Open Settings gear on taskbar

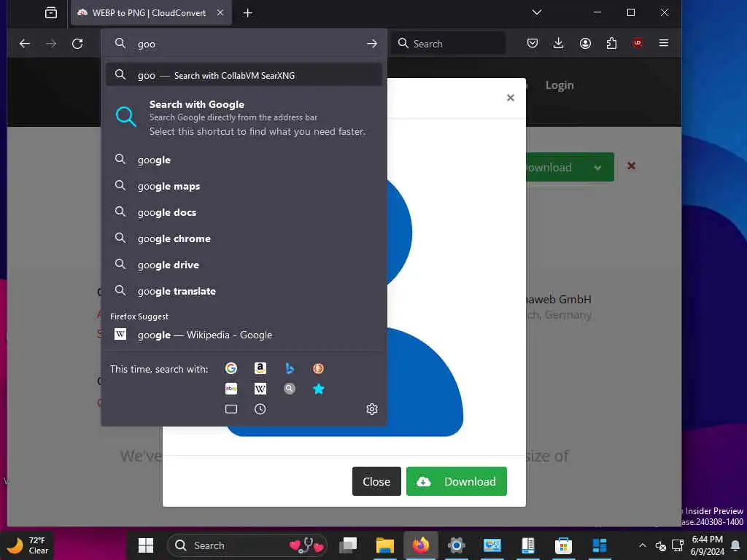click(x=456, y=545)
